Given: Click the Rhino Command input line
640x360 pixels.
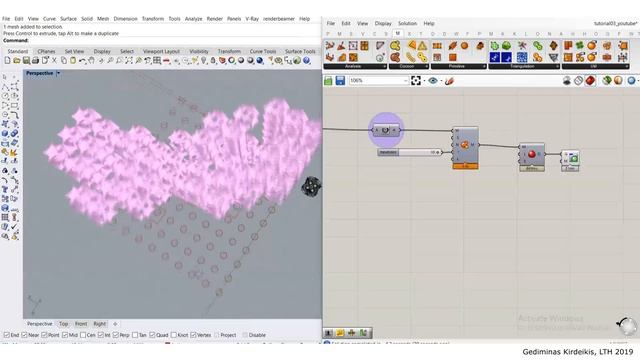Looking at the screenshot, I should point(161,41).
